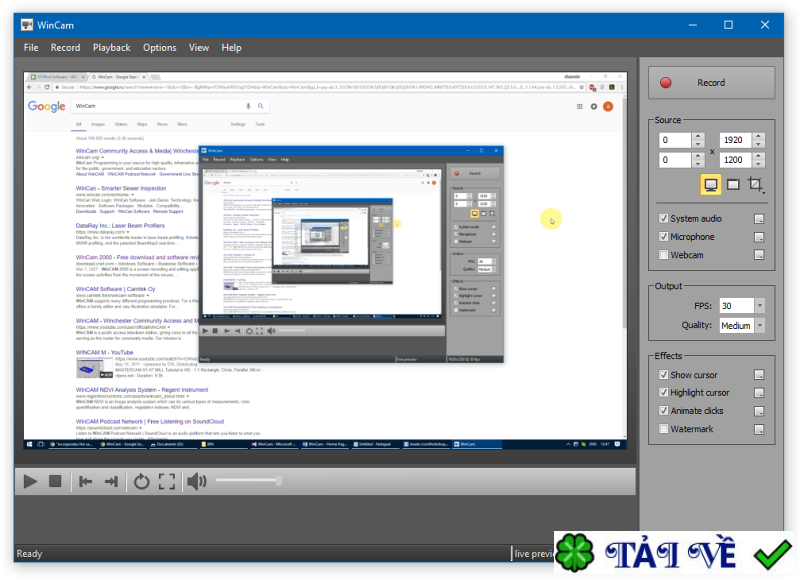Open Show cursor settings button
800x580 pixels.
point(759,375)
